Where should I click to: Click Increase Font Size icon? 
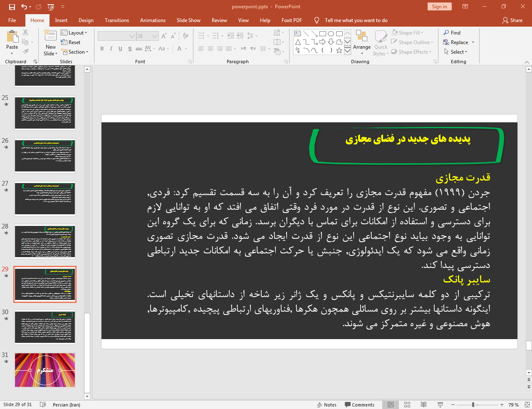(x=164, y=36)
